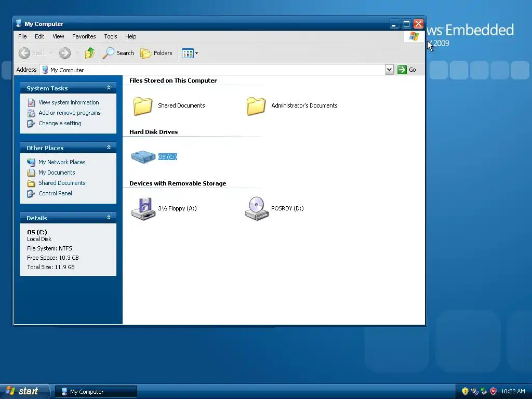The height and width of the screenshot is (399, 532).
Task: Click the red security alert tray icon
Action: 494,391
